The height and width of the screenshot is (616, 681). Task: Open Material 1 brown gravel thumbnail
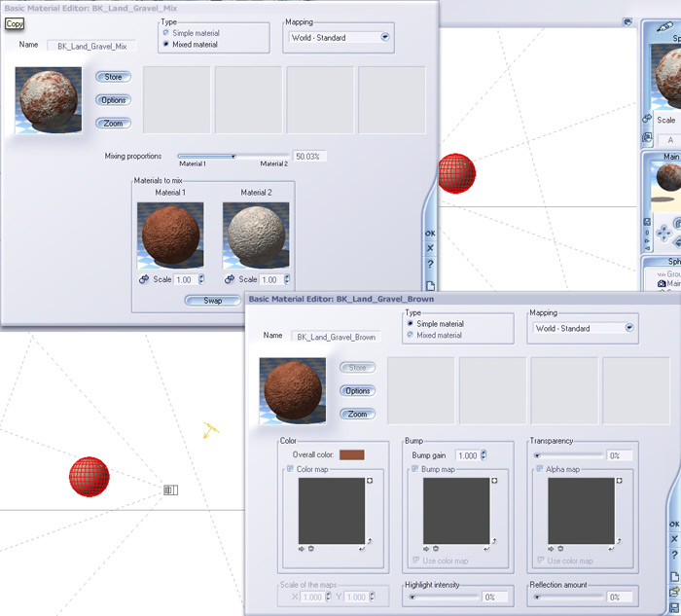click(x=170, y=236)
